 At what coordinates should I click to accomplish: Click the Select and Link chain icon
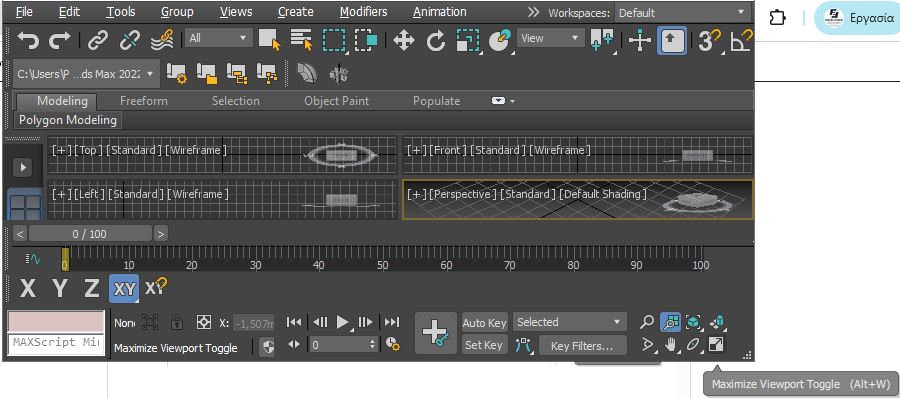coord(98,40)
